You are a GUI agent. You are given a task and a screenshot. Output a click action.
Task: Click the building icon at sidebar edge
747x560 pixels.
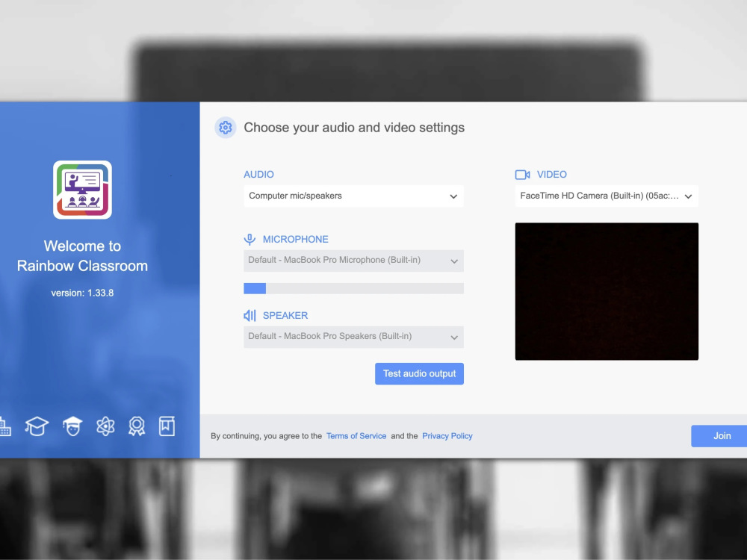4,426
